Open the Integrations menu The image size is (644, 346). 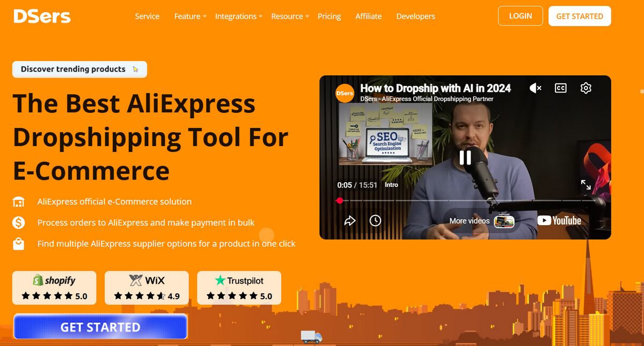[236, 16]
